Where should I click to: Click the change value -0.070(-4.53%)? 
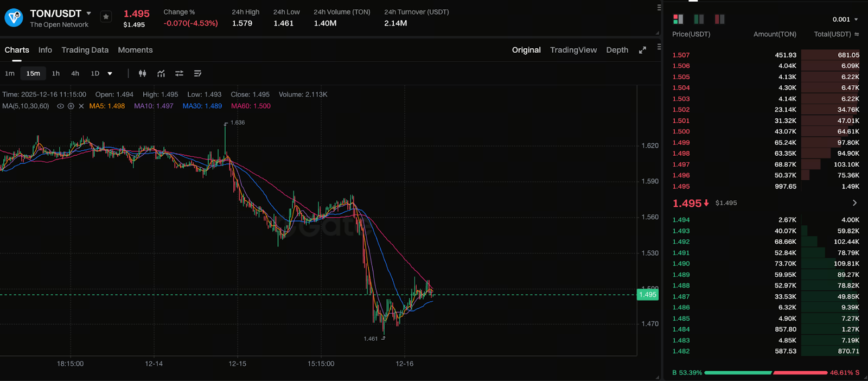(190, 23)
